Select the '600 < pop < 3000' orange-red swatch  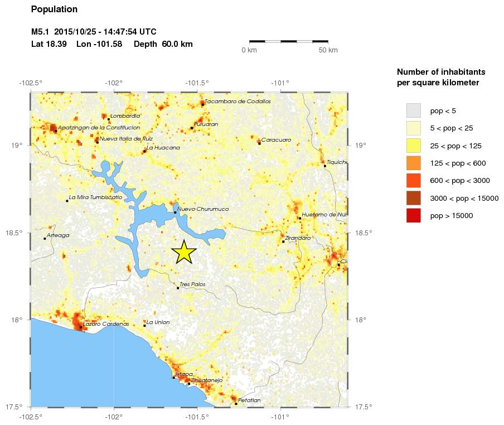pyautogui.click(x=413, y=180)
